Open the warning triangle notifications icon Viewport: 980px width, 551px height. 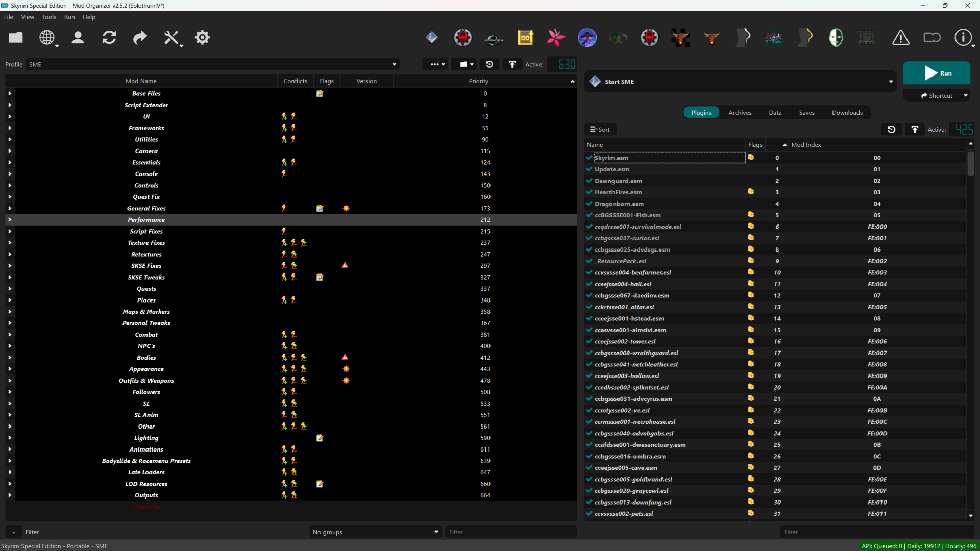pyautogui.click(x=901, y=38)
